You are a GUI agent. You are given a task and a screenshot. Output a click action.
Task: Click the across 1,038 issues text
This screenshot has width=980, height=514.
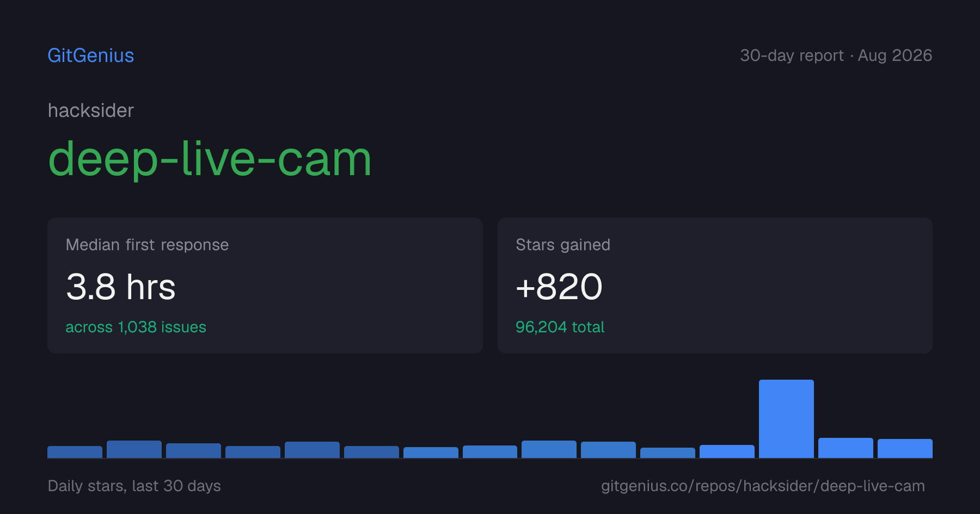pos(136,327)
